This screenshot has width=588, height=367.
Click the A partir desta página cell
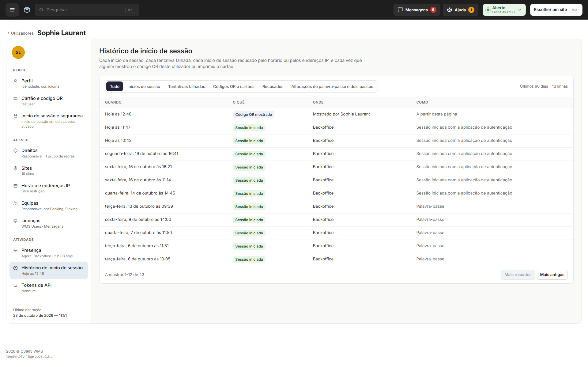pos(436,114)
